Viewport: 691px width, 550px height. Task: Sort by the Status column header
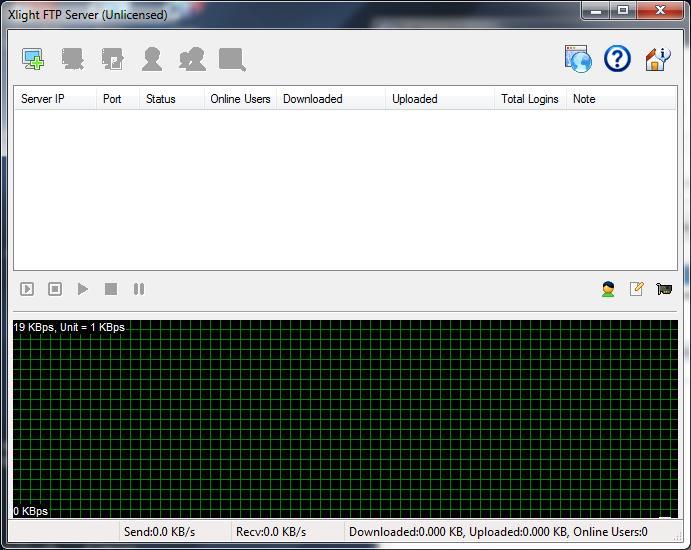pos(172,99)
